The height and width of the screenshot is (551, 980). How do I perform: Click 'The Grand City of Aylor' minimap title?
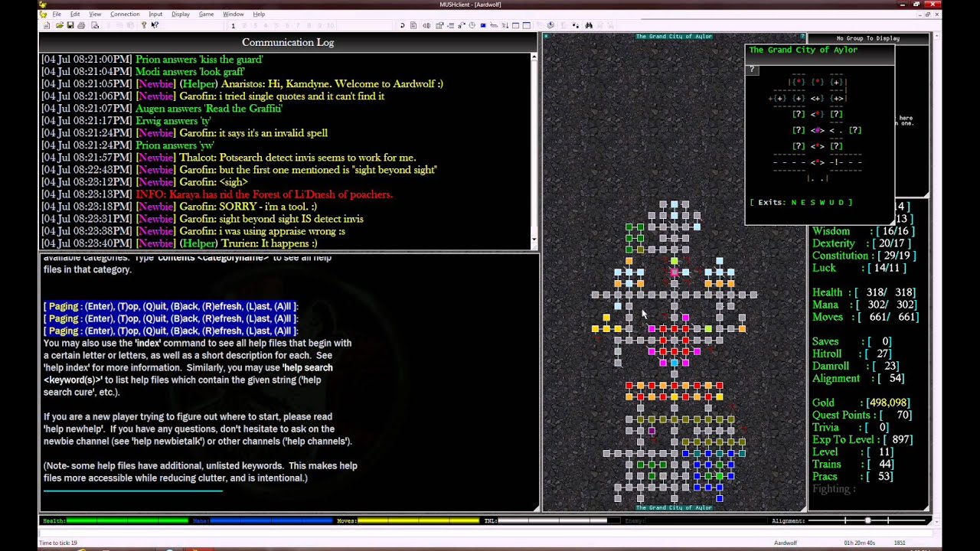point(803,50)
